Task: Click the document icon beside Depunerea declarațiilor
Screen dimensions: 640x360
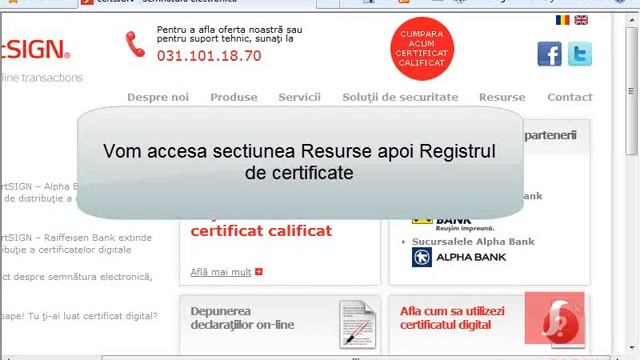Action: point(358,324)
